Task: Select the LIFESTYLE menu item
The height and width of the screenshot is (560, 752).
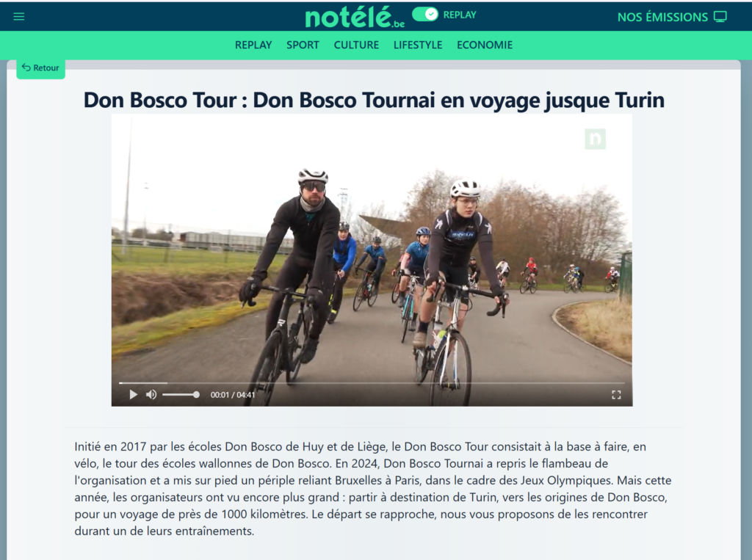Action: click(418, 45)
